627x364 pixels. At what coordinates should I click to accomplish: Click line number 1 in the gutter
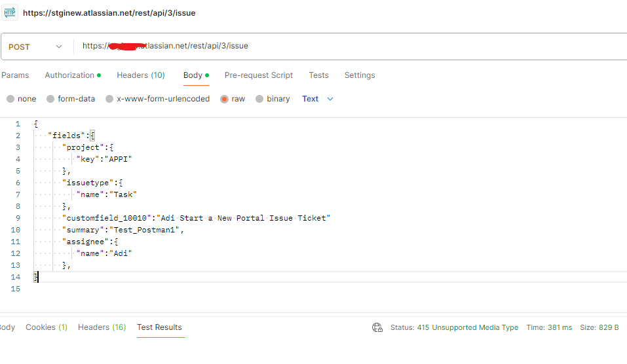click(x=18, y=124)
